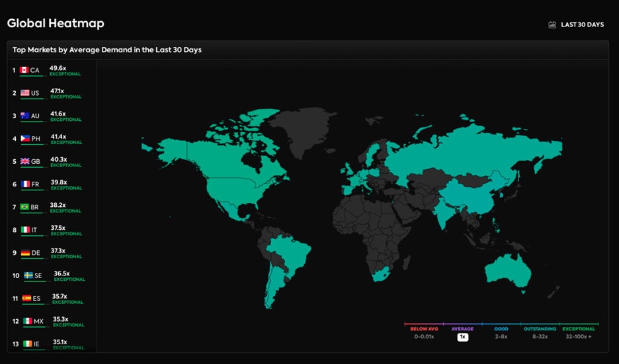The width and height of the screenshot is (619, 364).
Task: Select the Canada flag icon
Action: [24, 70]
